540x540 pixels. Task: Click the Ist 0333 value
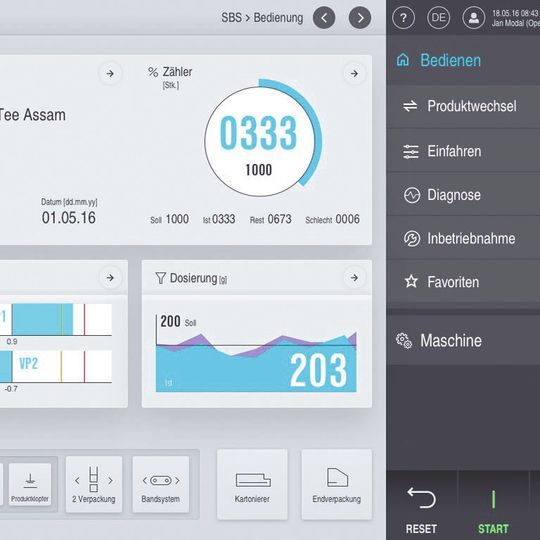[x=219, y=219]
